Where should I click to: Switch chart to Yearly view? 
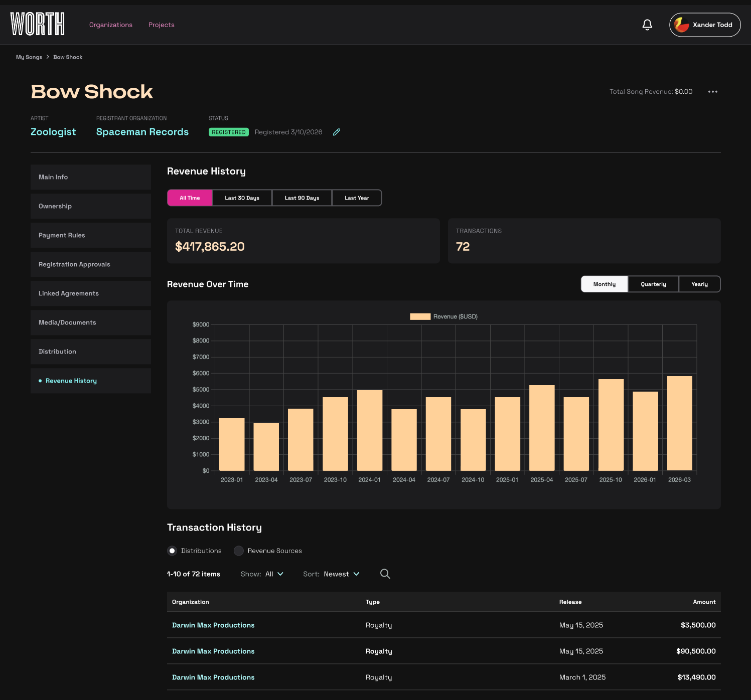coord(699,284)
